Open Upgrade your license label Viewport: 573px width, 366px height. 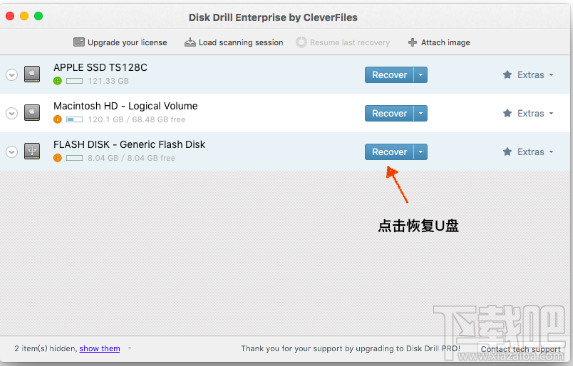pyautogui.click(x=127, y=42)
